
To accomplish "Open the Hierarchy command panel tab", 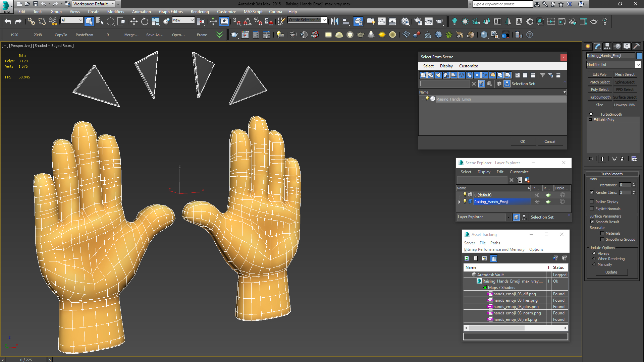I will click(607, 46).
